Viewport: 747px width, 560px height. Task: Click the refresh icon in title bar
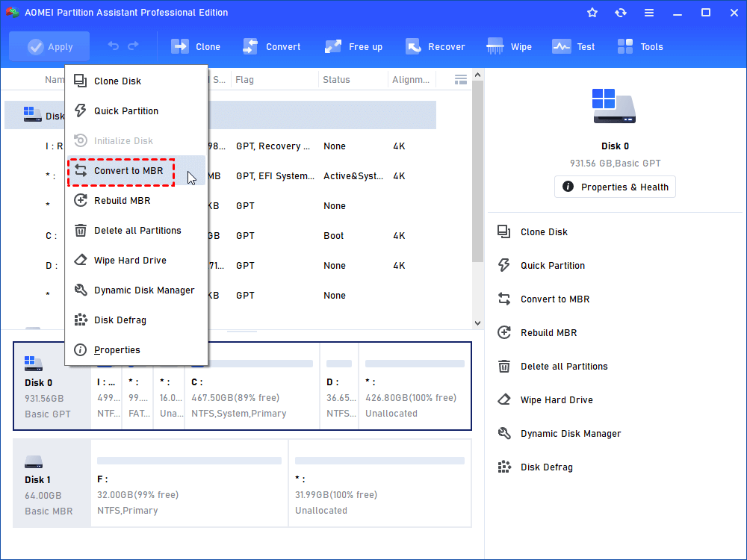pyautogui.click(x=621, y=13)
